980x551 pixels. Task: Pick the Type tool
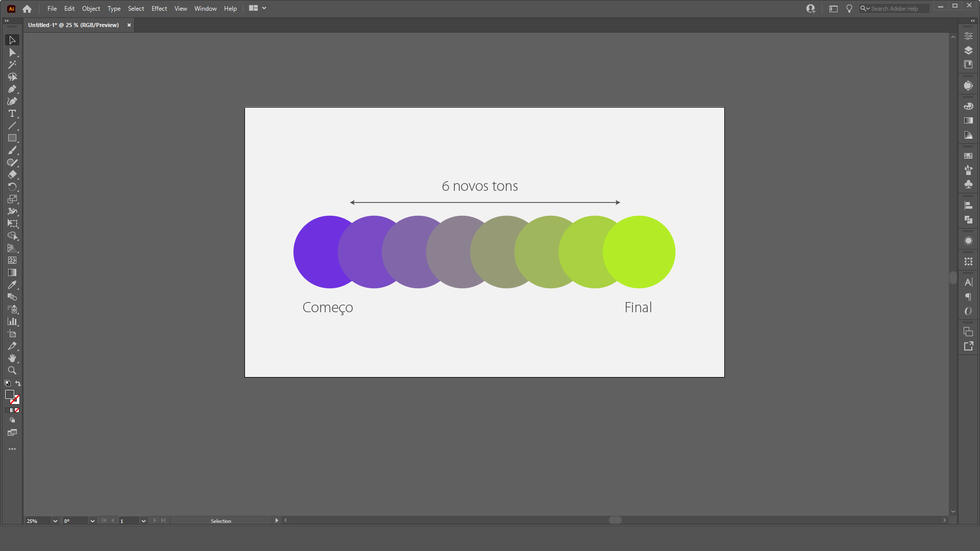point(12,113)
